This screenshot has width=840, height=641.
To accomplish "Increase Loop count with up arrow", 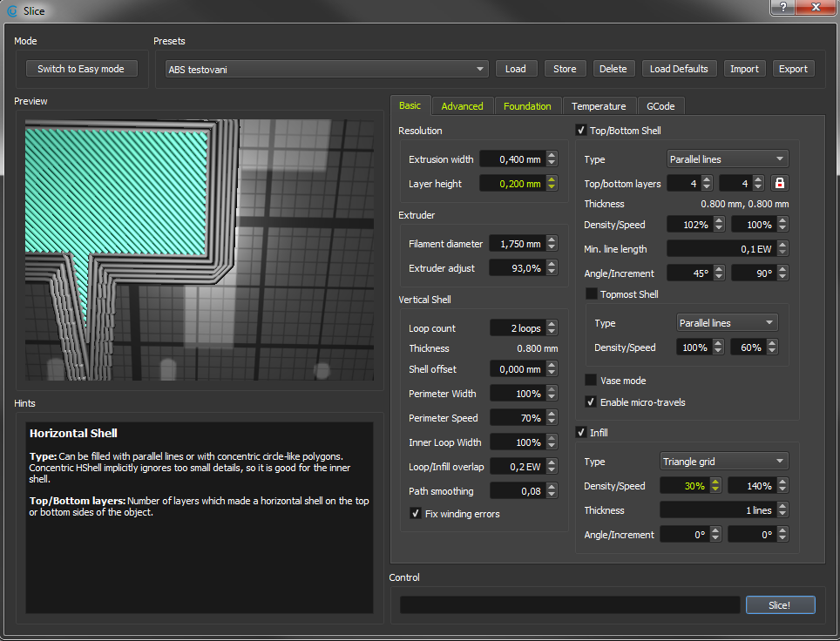I will point(551,325).
